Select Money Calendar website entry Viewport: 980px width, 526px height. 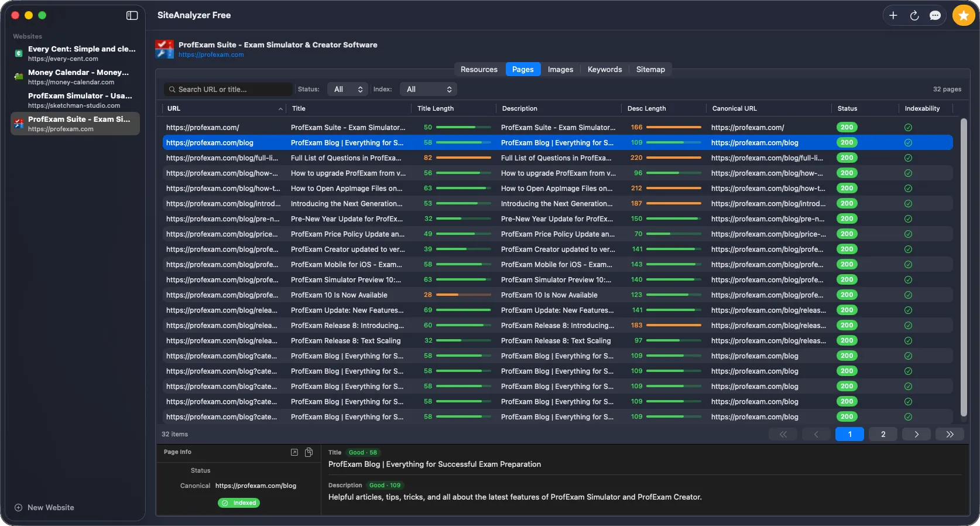75,77
